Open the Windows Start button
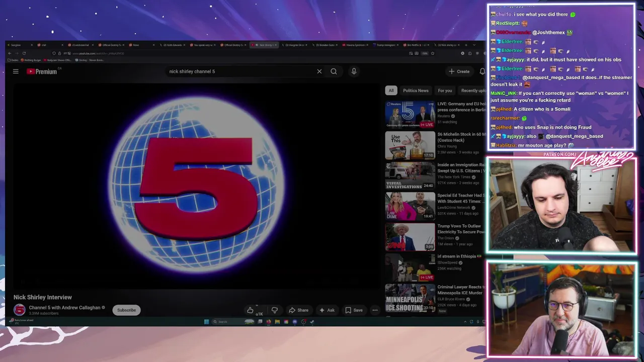 pyautogui.click(x=206, y=322)
